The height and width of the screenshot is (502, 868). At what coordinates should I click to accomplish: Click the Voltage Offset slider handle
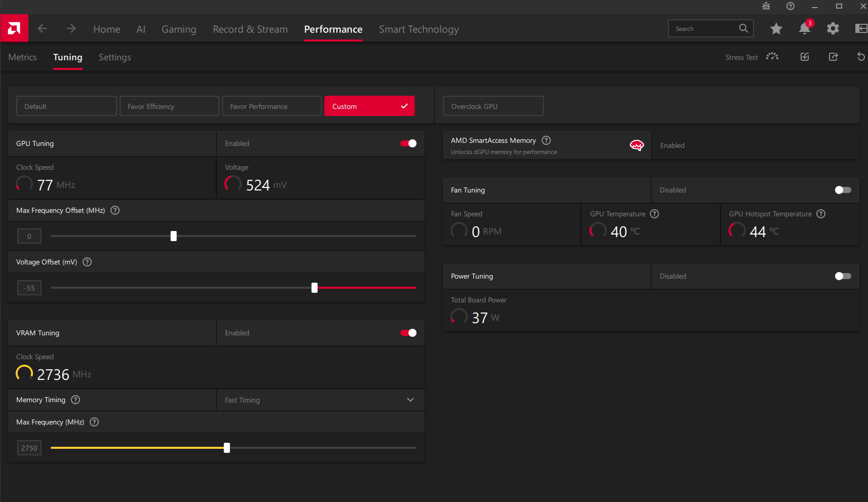[x=315, y=288]
